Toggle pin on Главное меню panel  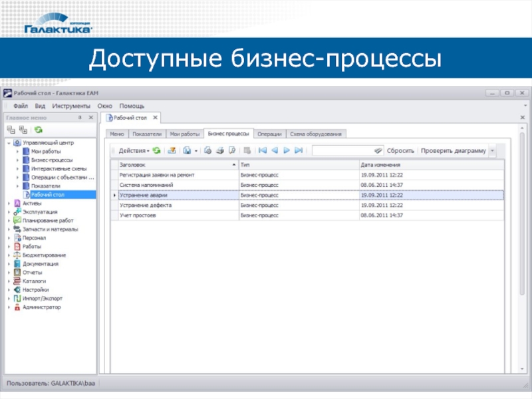[80, 117]
